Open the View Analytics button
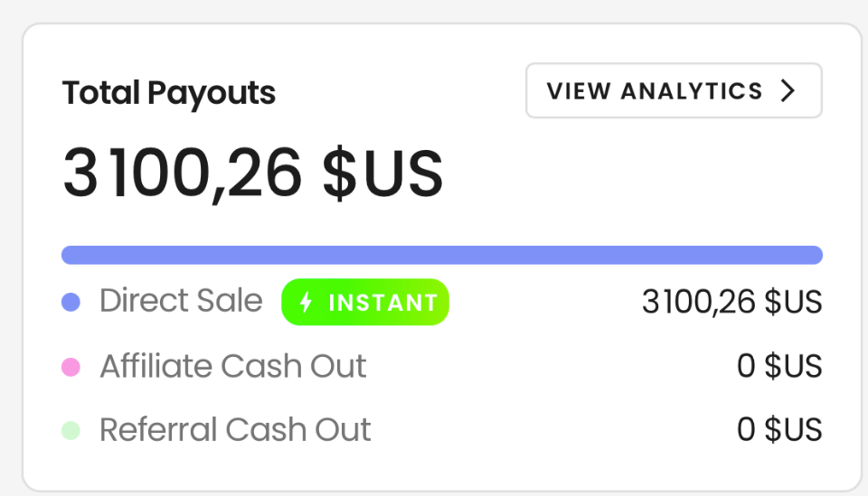The height and width of the screenshot is (497, 868). (x=674, y=90)
